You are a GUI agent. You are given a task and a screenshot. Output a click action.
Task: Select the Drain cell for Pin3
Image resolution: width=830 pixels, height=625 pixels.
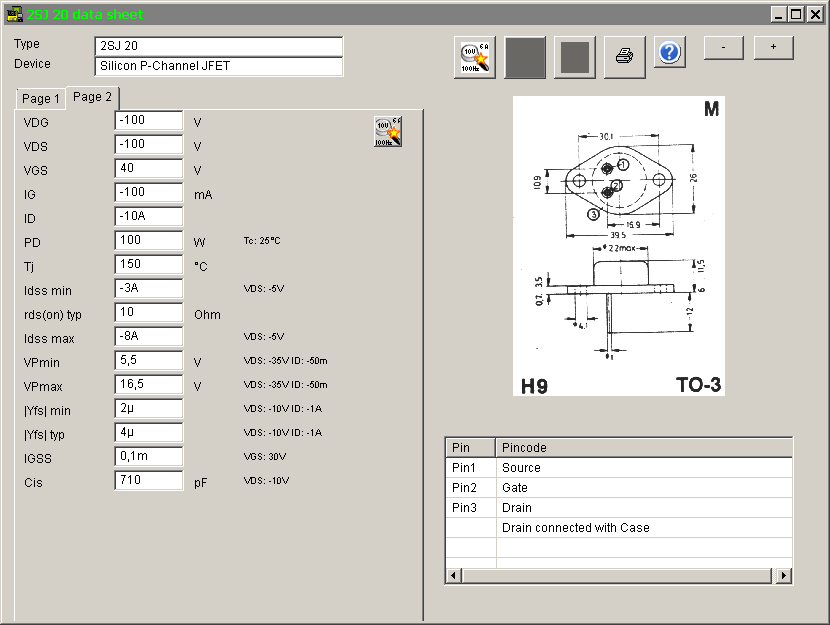[644, 508]
